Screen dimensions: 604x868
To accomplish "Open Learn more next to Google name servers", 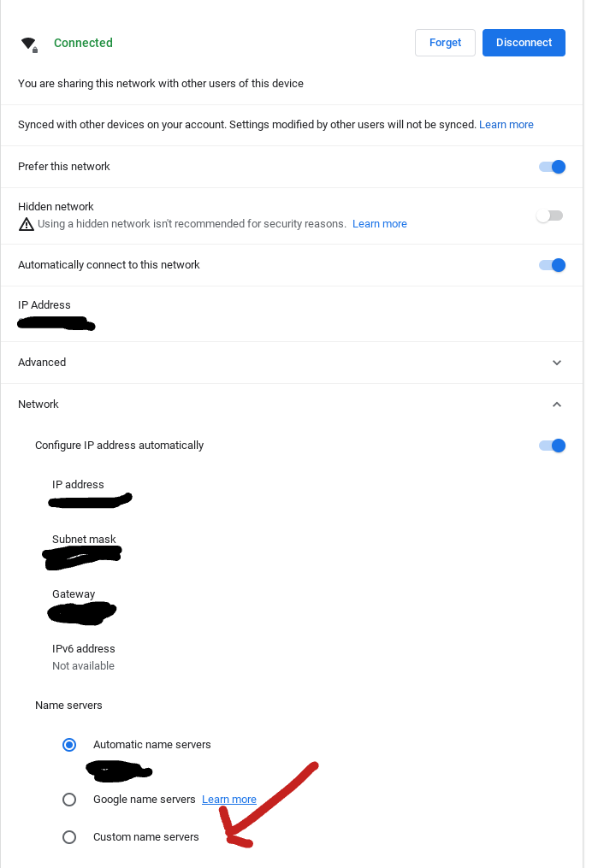I will 228,800.
